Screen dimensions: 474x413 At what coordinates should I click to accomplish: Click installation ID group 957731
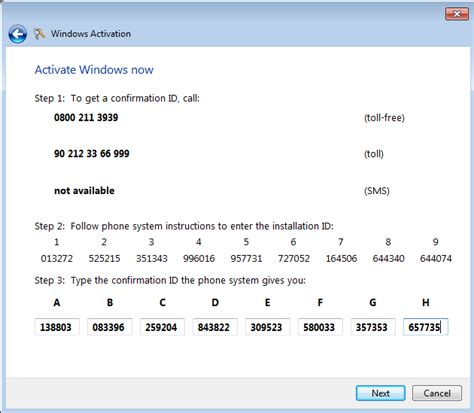(x=246, y=258)
